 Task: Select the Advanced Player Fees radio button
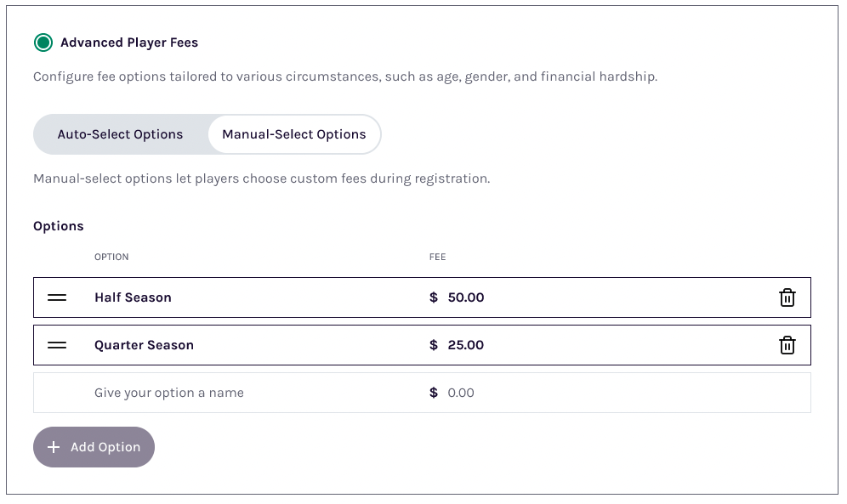click(x=43, y=42)
